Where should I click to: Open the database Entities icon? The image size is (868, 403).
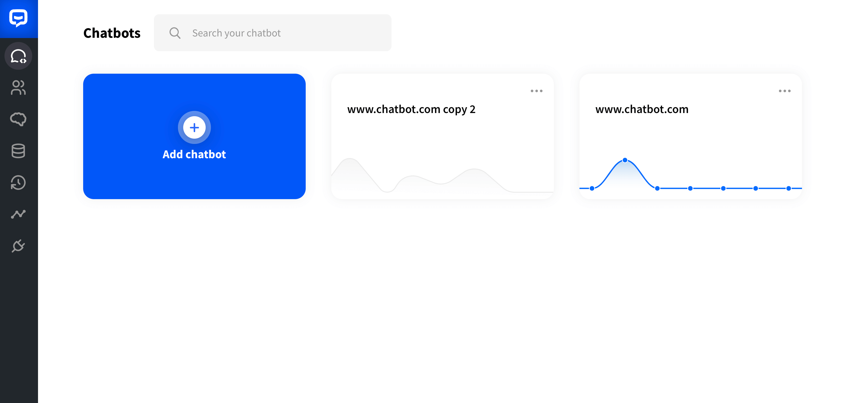(18, 151)
